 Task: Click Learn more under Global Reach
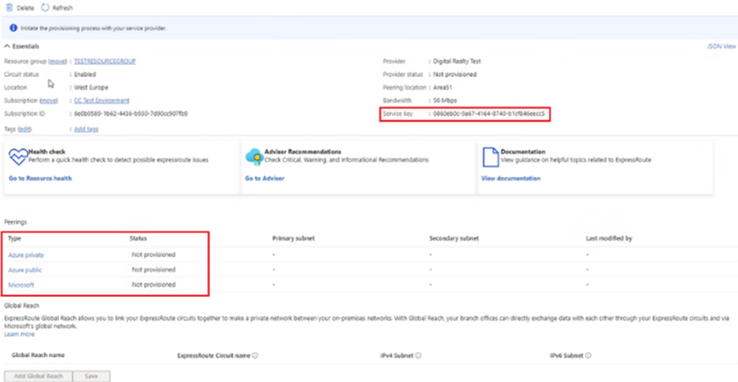[19, 334]
